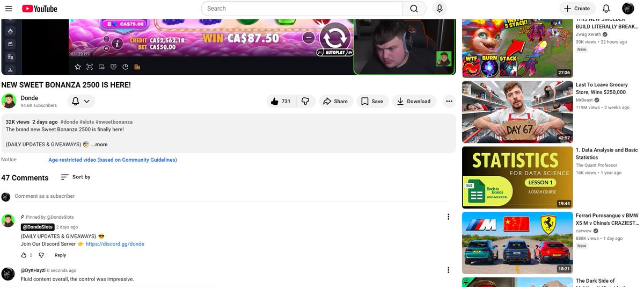
Task: Click the minus bet button in game
Action: (309, 38)
